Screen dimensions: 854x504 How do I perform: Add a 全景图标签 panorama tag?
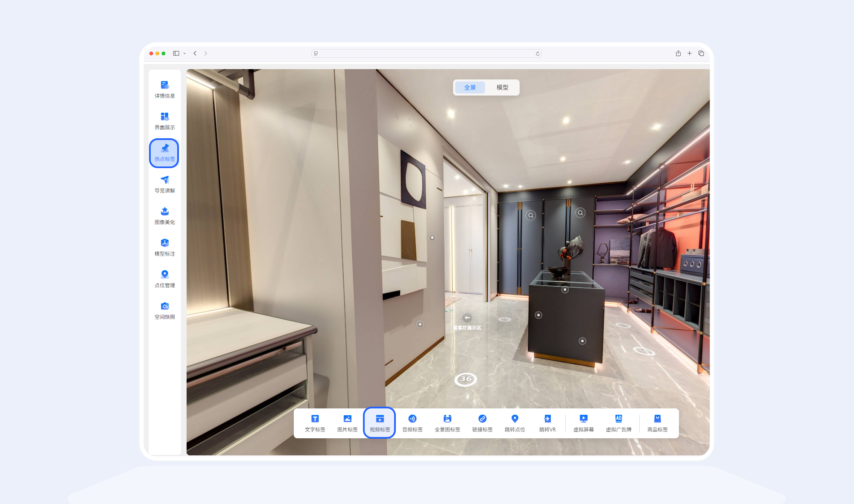pyautogui.click(x=447, y=423)
